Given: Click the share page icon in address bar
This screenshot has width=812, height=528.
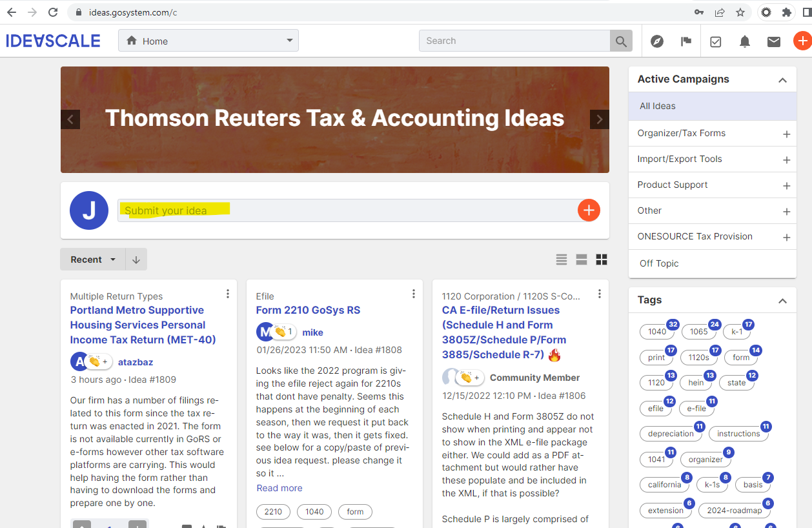Looking at the screenshot, I should (x=720, y=12).
